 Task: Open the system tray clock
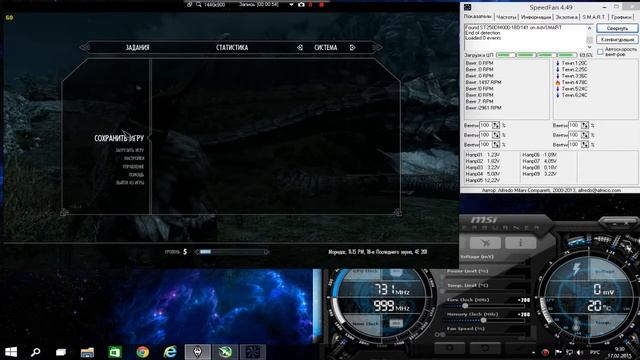619,352
